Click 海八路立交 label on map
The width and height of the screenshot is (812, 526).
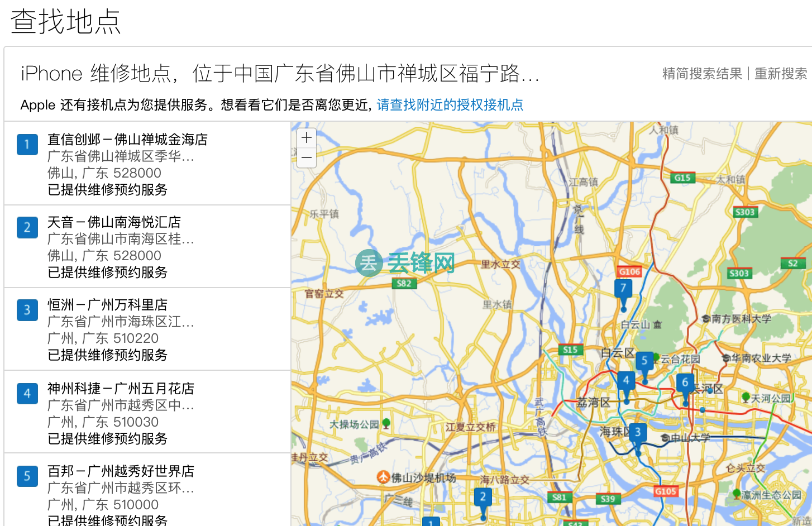click(504, 480)
